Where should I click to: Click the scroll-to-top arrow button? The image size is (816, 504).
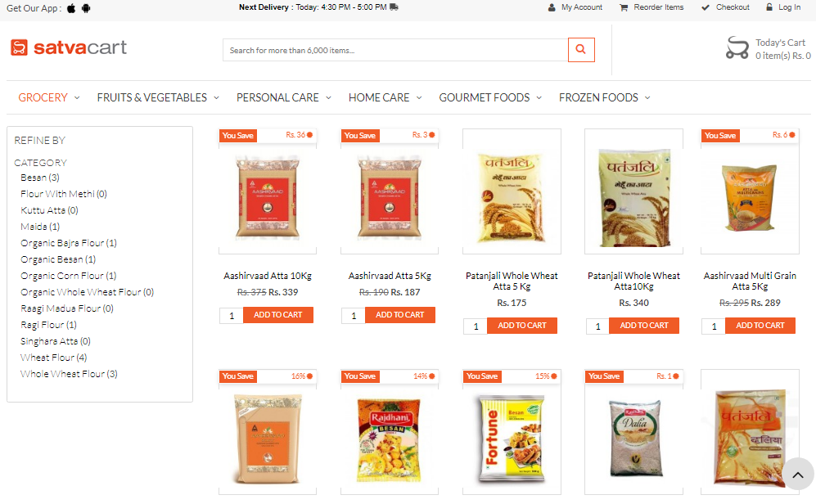coord(797,474)
